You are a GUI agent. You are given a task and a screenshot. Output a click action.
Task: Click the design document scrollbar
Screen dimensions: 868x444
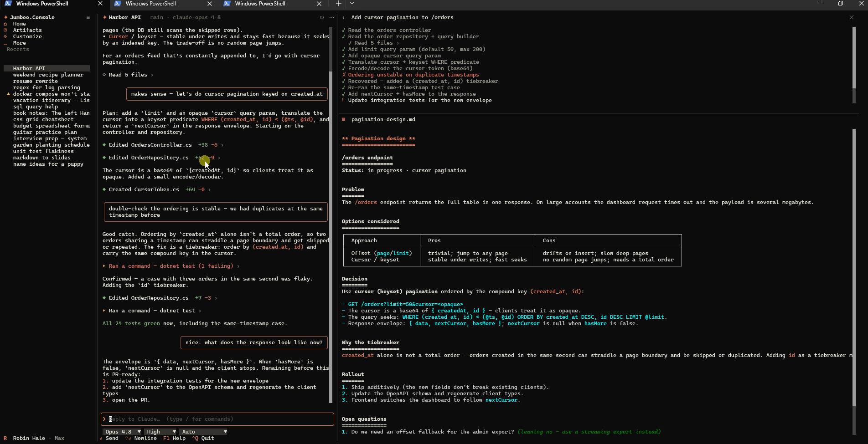click(x=854, y=282)
